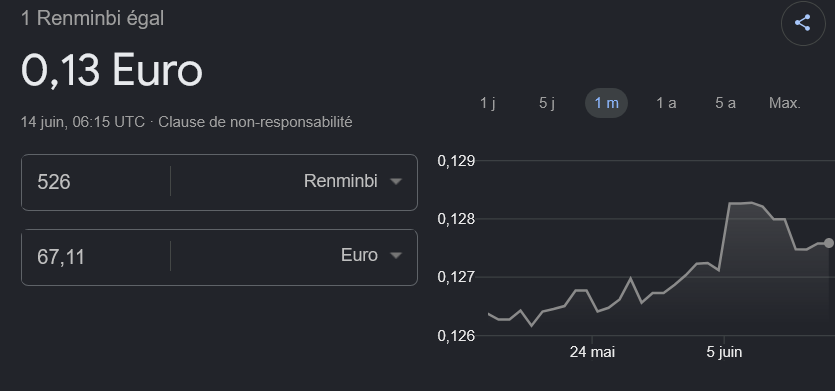Open the Euro currency dropdown arrow
The width and height of the screenshot is (835, 391).
[395, 256]
